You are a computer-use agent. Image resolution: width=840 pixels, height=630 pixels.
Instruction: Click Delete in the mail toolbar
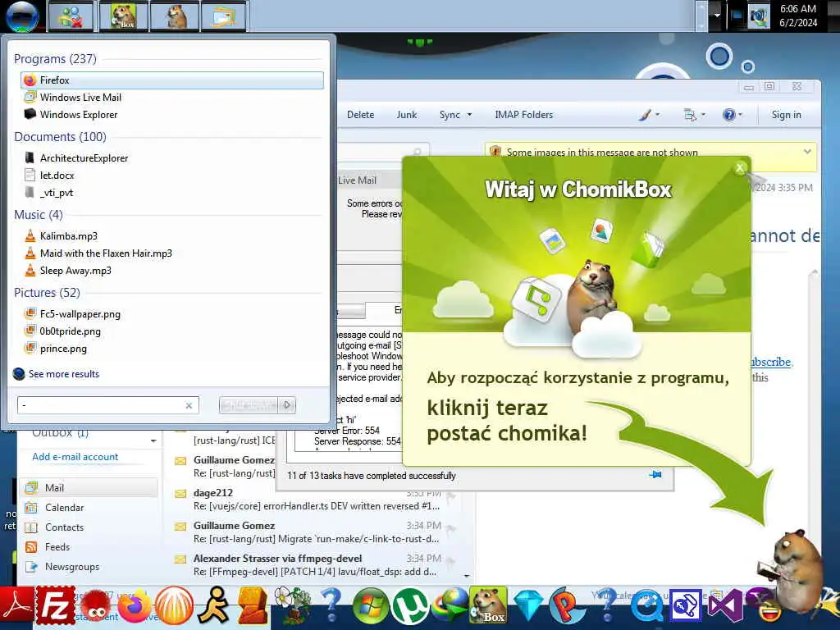tap(361, 115)
